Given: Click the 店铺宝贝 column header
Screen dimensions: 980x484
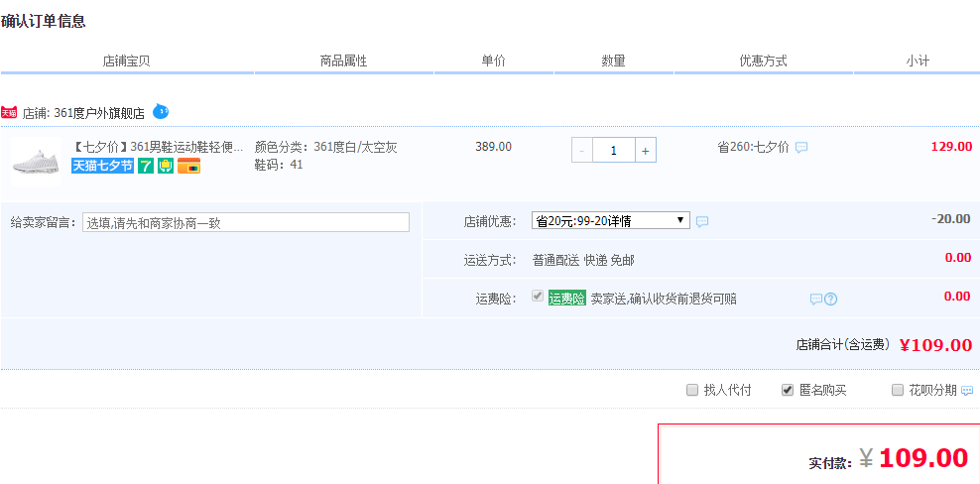Looking at the screenshot, I should [x=126, y=60].
